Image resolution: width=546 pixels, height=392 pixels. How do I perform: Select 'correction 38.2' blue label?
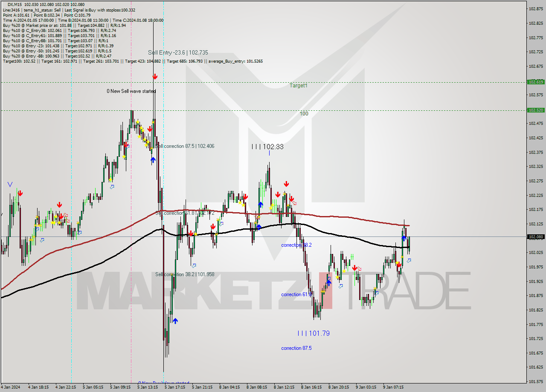point(296,245)
